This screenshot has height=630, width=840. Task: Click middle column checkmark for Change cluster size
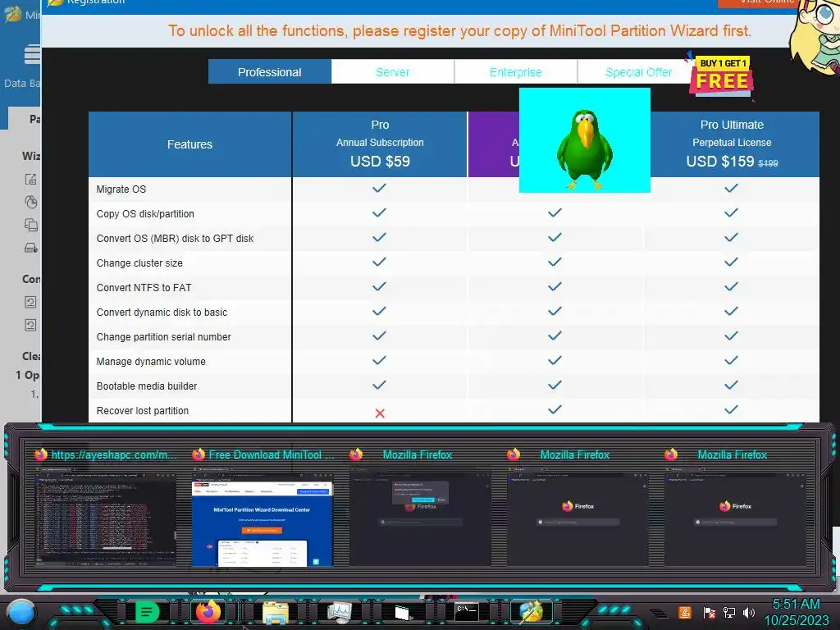coord(555,262)
